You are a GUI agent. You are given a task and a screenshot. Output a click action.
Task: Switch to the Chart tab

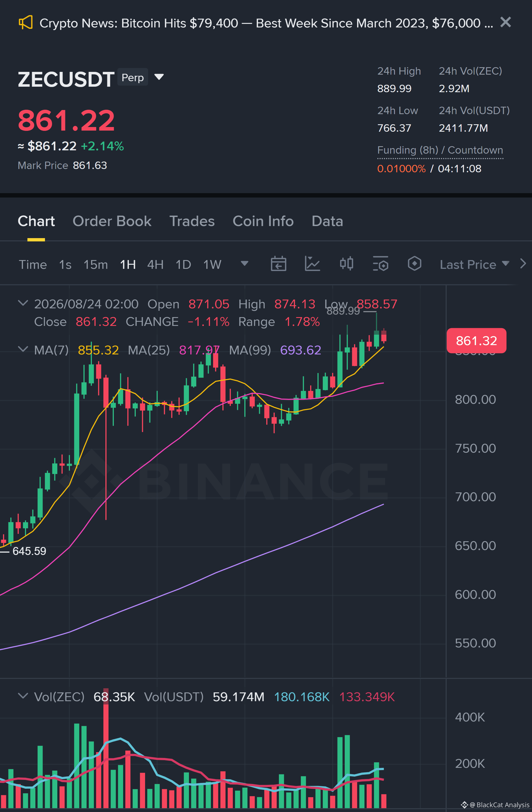(x=36, y=221)
